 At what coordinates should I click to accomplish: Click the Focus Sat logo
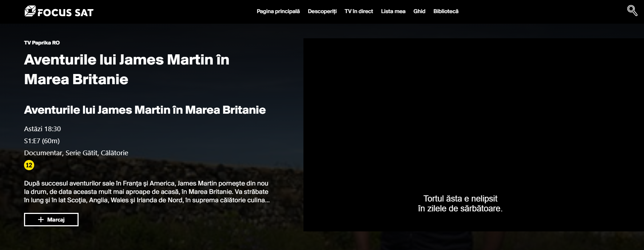[x=59, y=12]
